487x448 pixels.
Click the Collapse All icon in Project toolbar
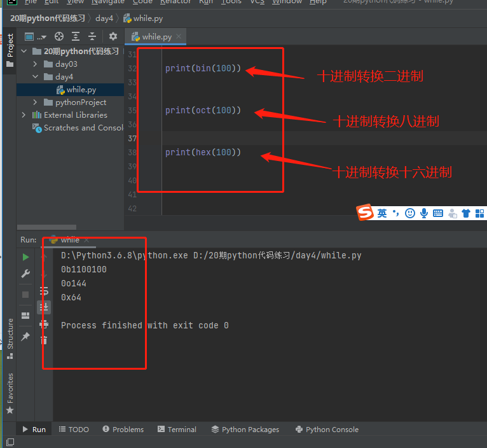coord(92,37)
